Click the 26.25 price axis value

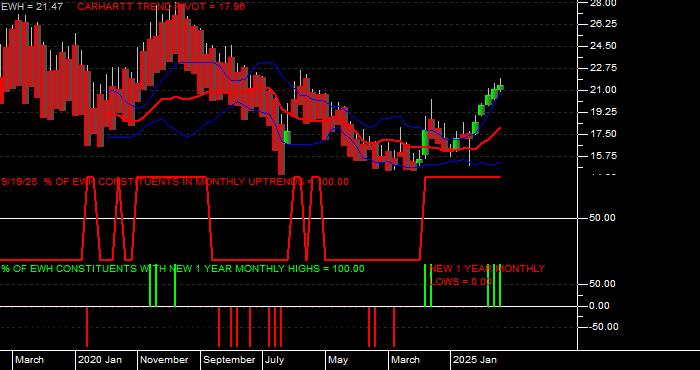coord(604,24)
